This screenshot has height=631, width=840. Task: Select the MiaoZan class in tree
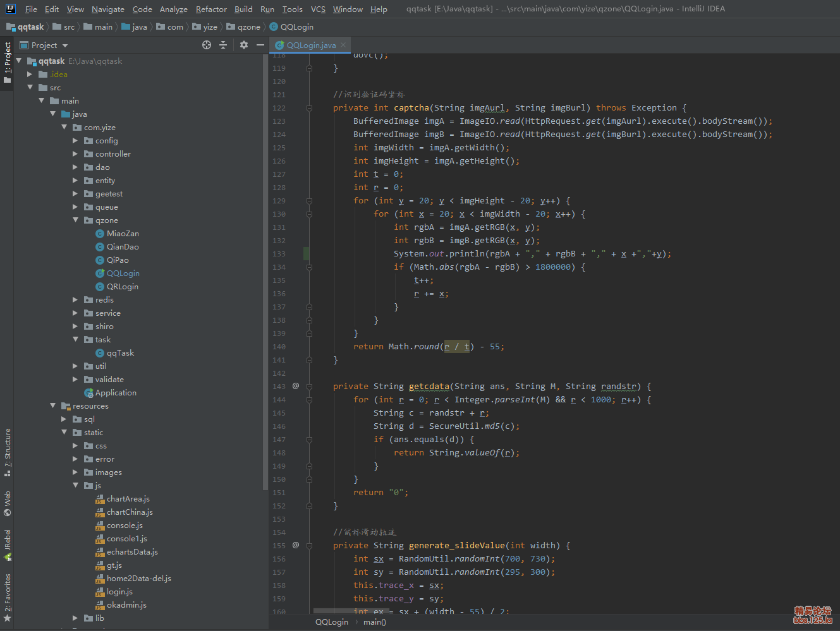coord(123,234)
